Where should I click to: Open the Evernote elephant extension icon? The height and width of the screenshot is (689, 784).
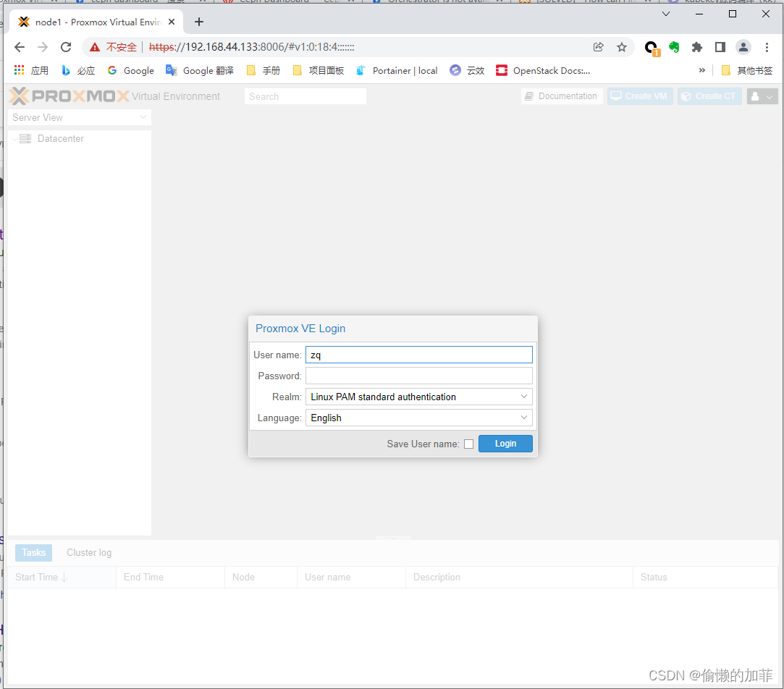pyautogui.click(x=674, y=47)
